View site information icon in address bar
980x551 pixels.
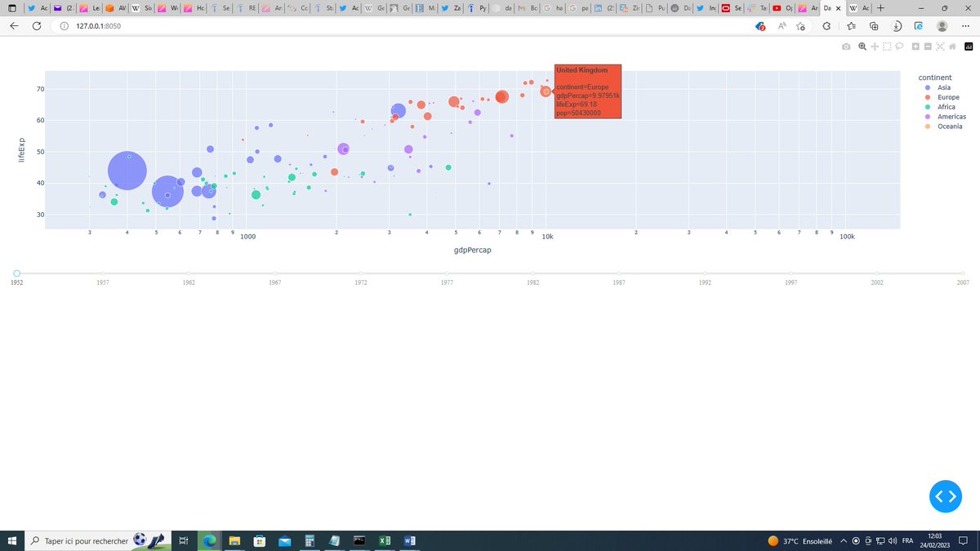coord(63,26)
